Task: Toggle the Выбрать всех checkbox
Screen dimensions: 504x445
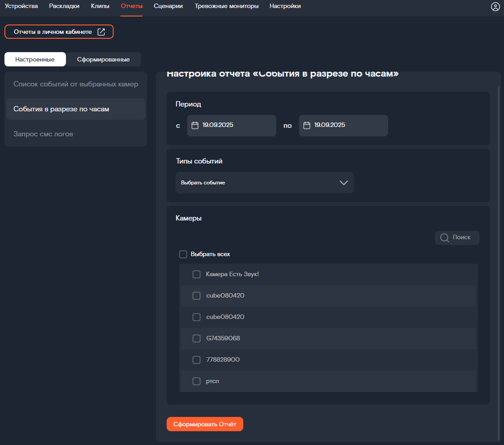Action: [183, 254]
